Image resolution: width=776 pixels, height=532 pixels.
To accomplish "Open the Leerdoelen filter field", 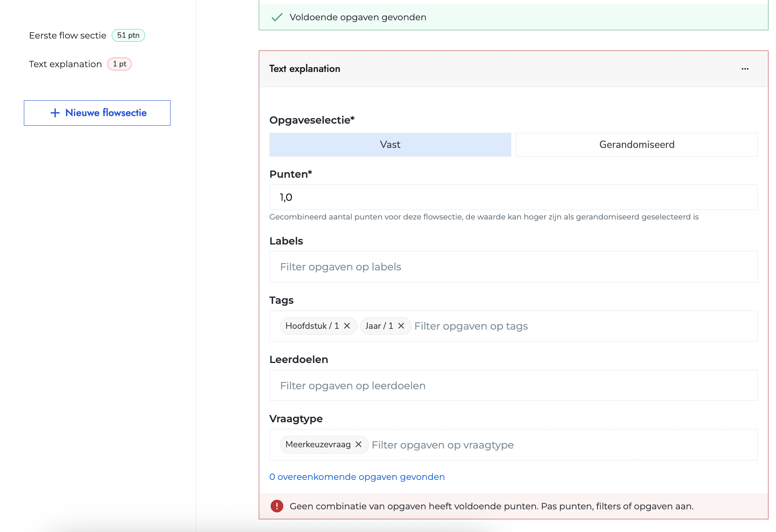I will point(513,385).
